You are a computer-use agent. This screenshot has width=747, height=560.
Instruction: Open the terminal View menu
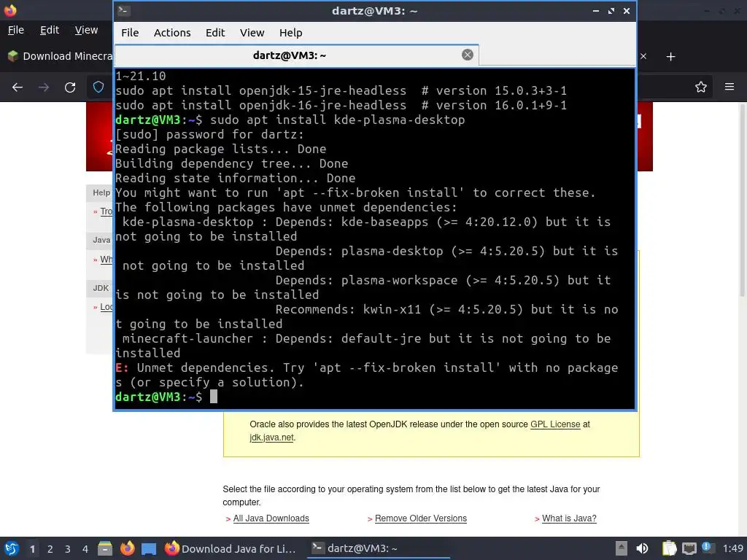pos(252,33)
